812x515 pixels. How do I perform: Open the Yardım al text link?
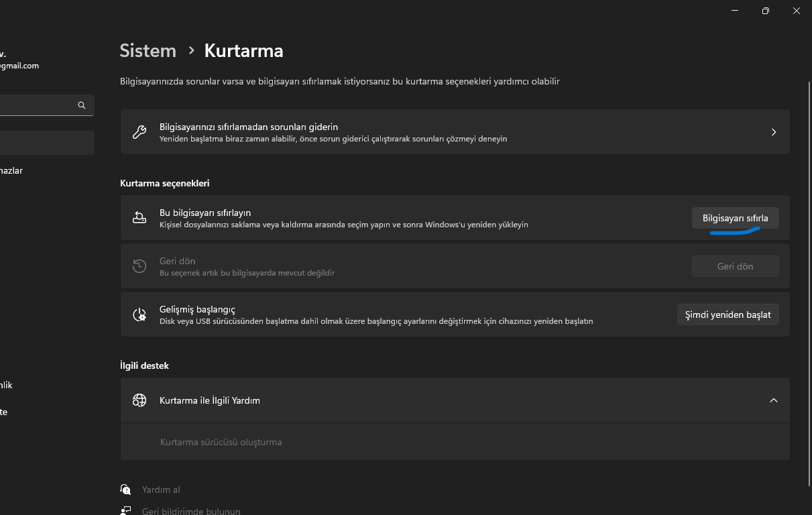(161, 490)
